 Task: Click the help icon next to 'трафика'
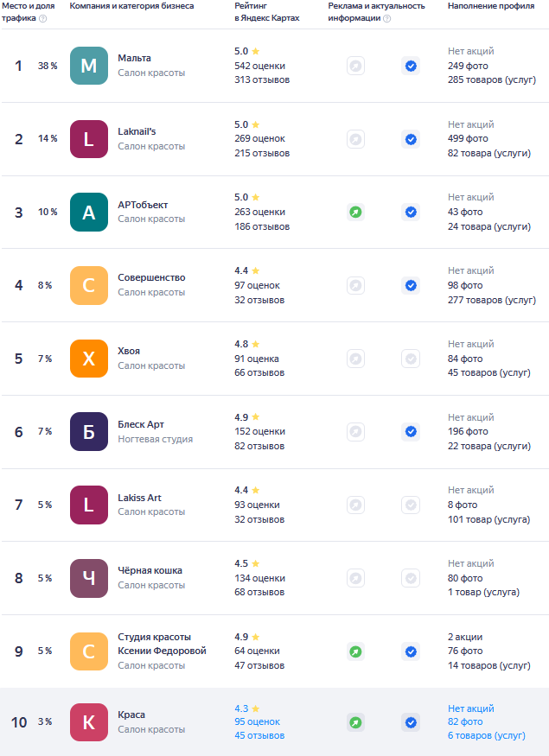pos(42,18)
